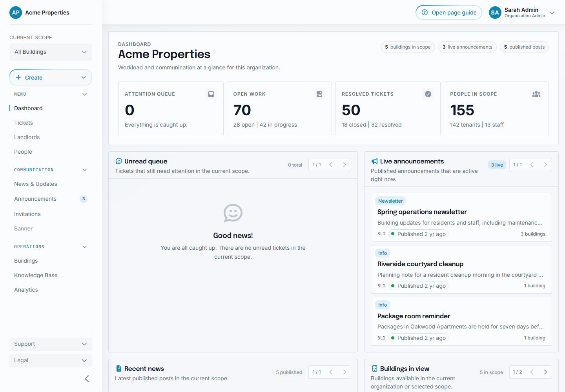This screenshot has width=565, height=392.
Task: Click the Info tag on Riverside courtyard cleanup
Action: (383, 253)
